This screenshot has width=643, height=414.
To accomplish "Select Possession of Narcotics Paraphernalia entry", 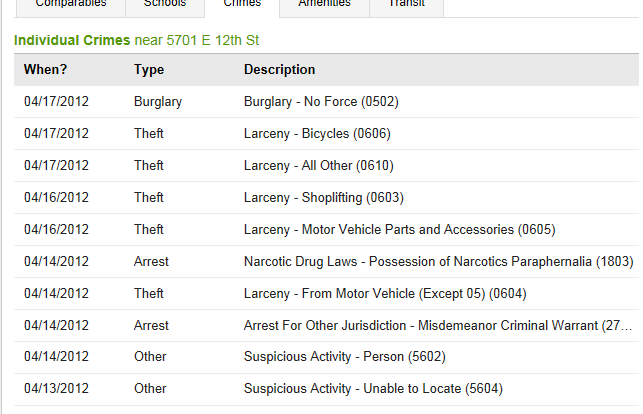I will click(438, 261).
